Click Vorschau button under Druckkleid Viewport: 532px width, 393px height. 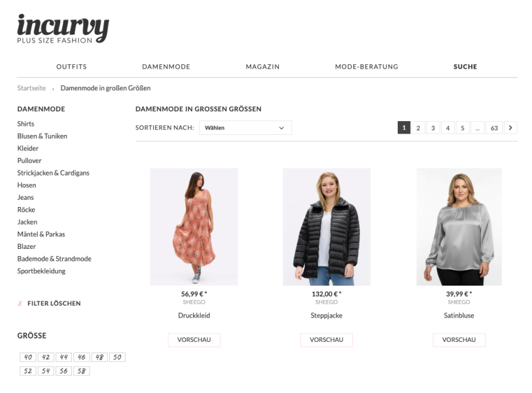(x=194, y=340)
